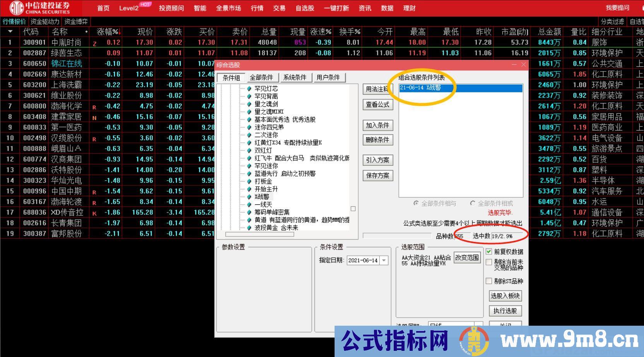The image size is (644, 357).
Task: Click the China Securities logo icon
Action: (x=17, y=8)
